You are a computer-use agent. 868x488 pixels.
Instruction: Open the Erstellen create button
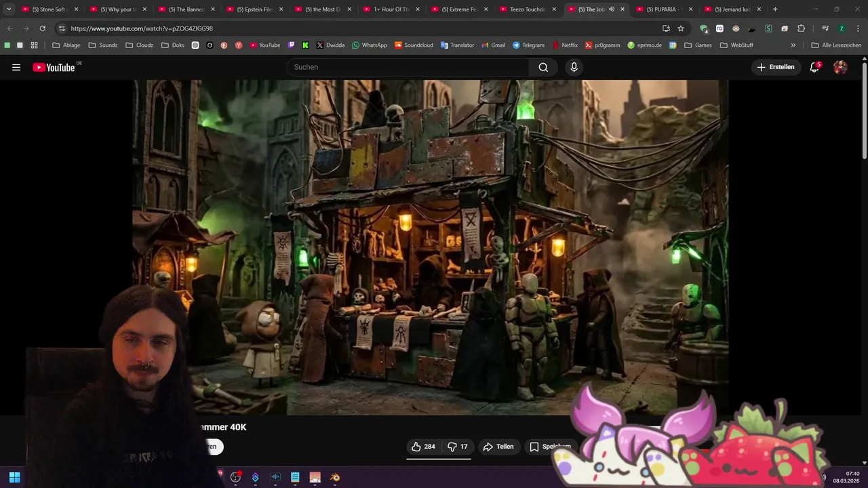pos(776,67)
